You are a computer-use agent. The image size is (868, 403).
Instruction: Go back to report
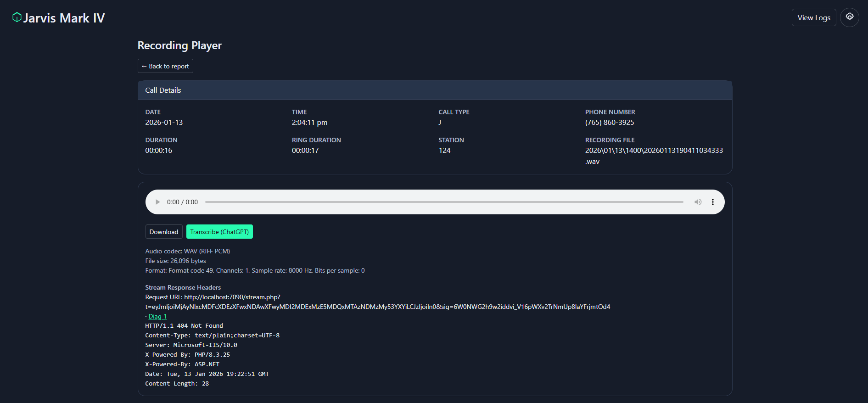[165, 66]
